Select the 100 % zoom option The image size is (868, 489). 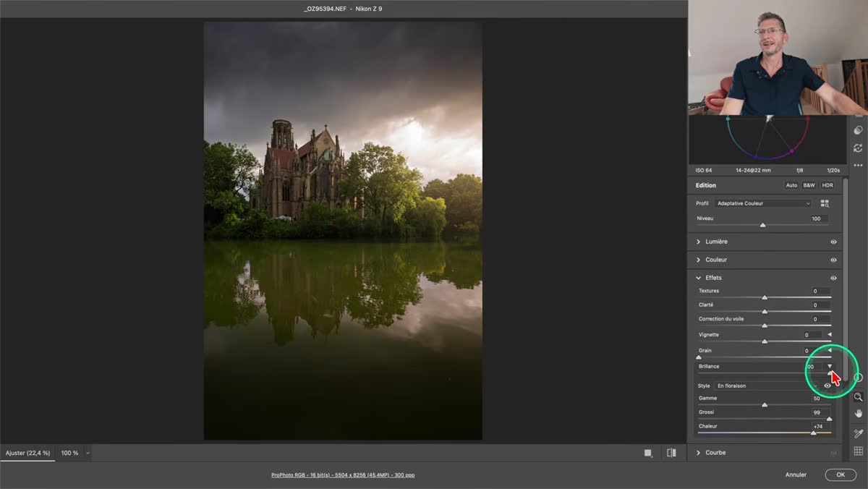tap(69, 453)
